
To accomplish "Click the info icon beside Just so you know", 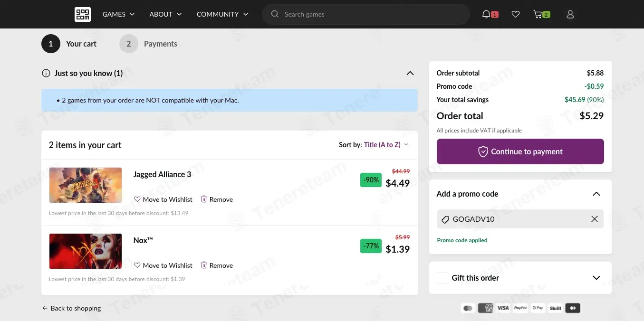I will tap(46, 73).
